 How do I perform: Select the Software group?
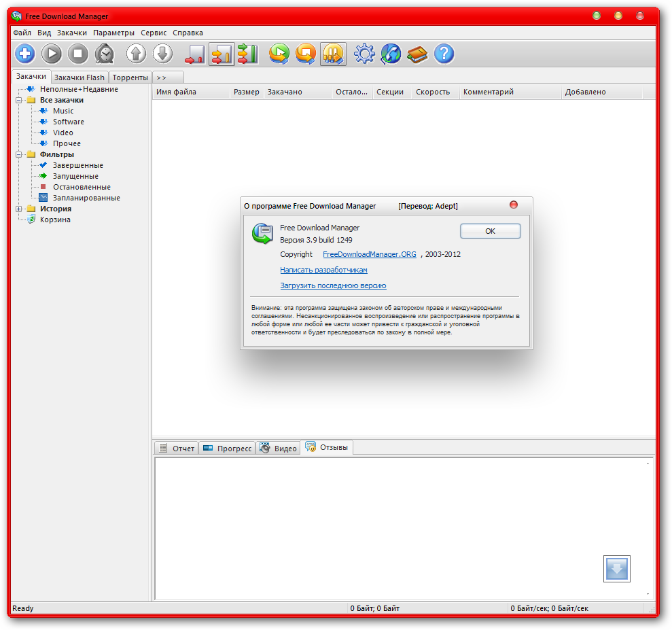point(68,122)
